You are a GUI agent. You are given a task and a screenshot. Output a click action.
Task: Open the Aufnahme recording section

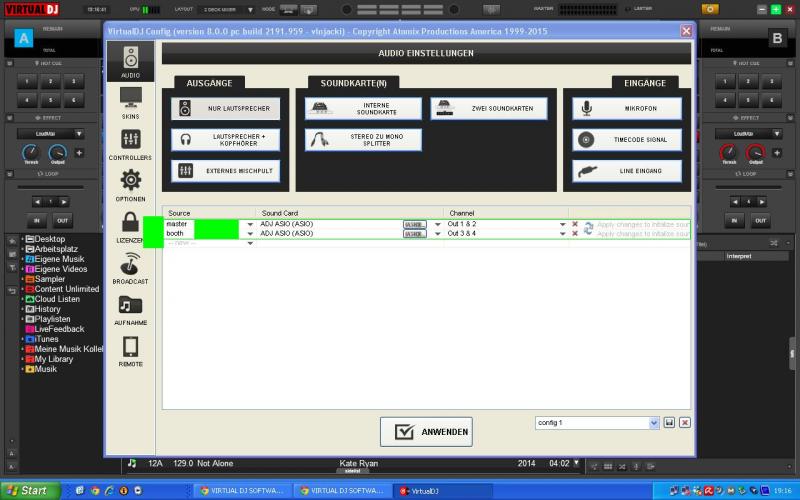point(131,310)
